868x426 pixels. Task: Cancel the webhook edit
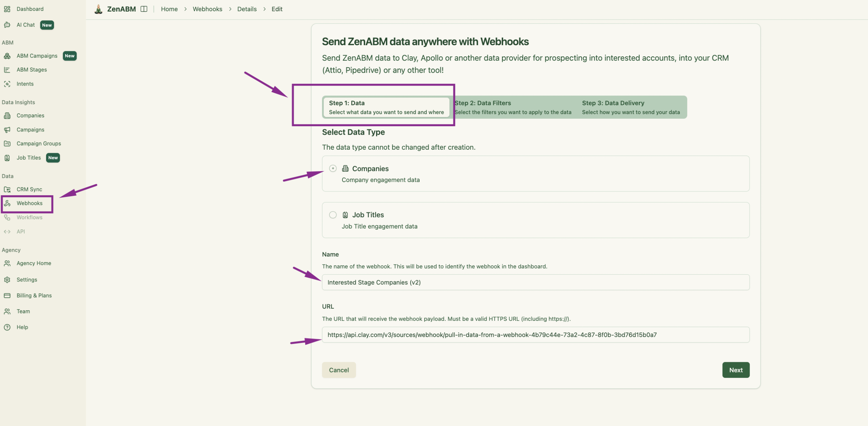tap(339, 370)
